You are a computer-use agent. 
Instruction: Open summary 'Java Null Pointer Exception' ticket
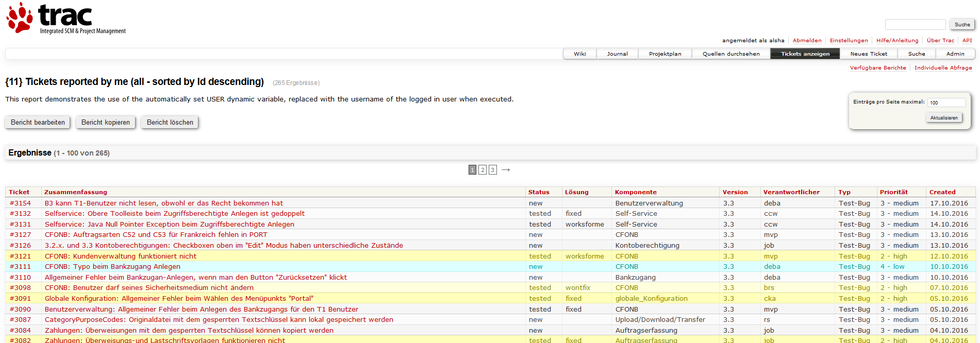(170, 225)
